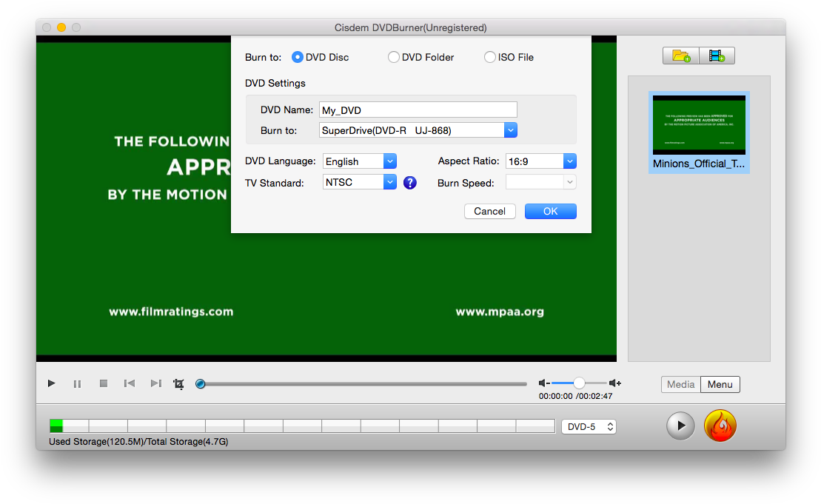Choose ISO File as burn target
This screenshot has width=821, height=504.
[x=489, y=57]
